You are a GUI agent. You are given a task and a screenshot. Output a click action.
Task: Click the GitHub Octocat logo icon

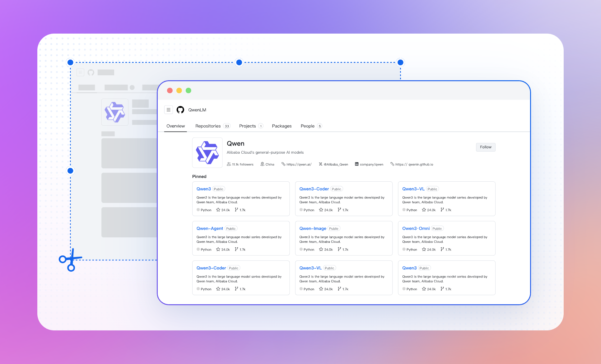click(x=180, y=110)
